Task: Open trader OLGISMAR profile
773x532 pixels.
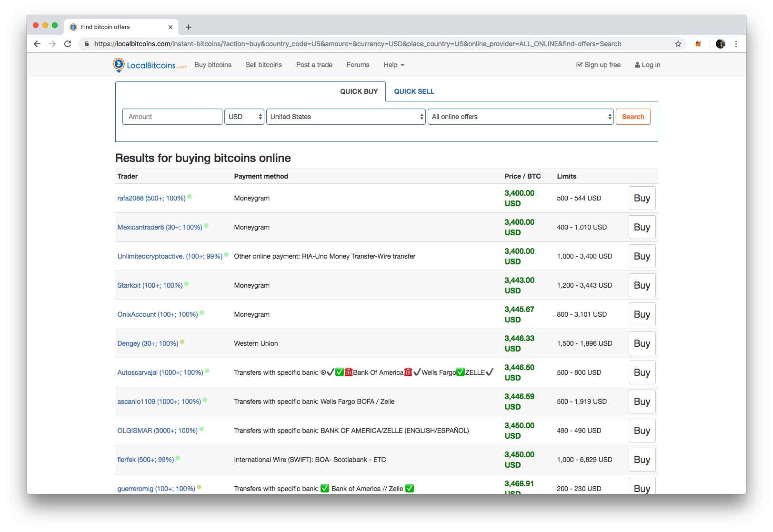Action: pyautogui.click(x=157, y=431)
